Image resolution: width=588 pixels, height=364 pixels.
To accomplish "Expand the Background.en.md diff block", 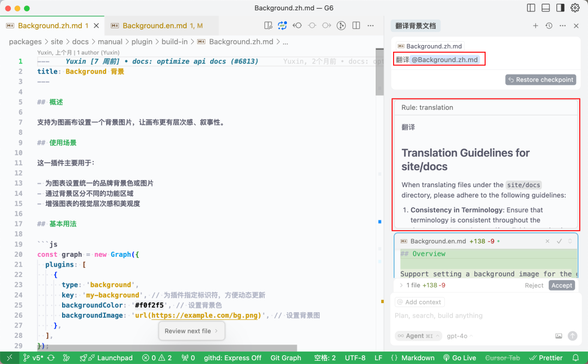I will pyautogui.click(x=570, y=241).
